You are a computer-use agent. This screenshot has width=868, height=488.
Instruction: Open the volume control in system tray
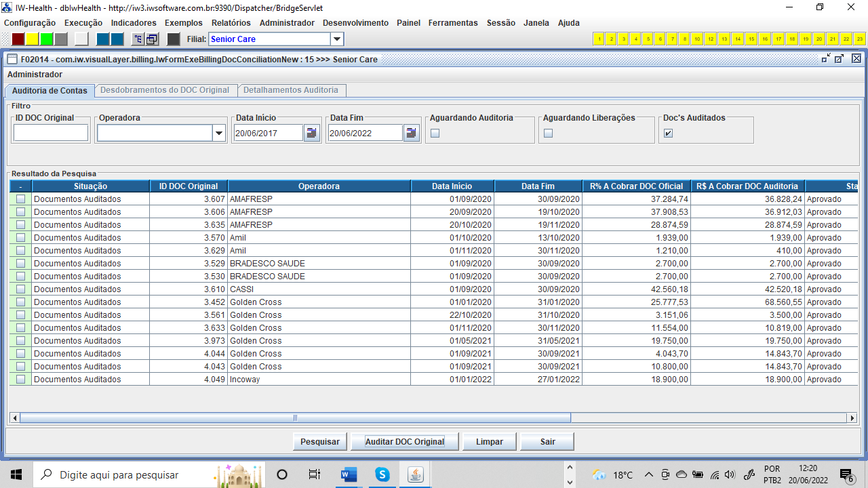coord(730,474)
